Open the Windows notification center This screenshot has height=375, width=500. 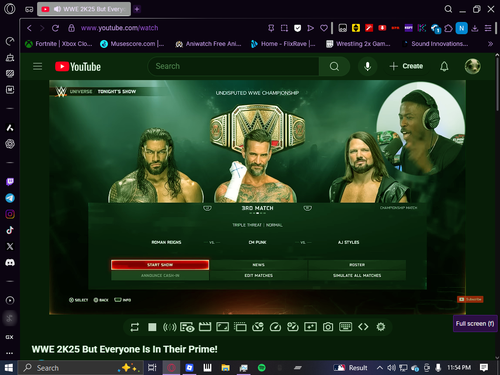484,368
